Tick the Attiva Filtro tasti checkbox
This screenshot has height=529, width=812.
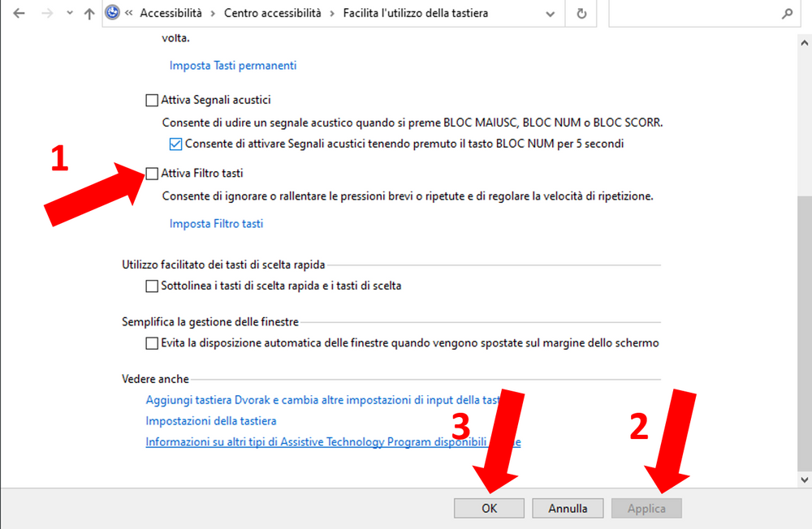click(152, 174)
